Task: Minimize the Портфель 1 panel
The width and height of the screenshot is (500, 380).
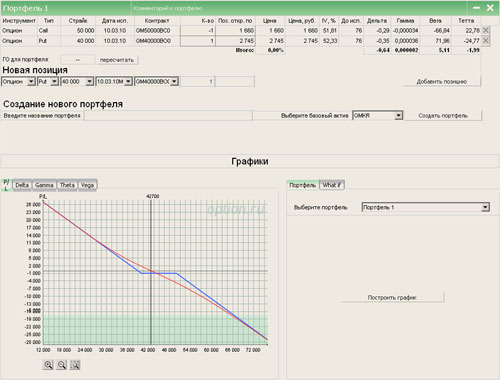Action: click(x=477, y=8)
